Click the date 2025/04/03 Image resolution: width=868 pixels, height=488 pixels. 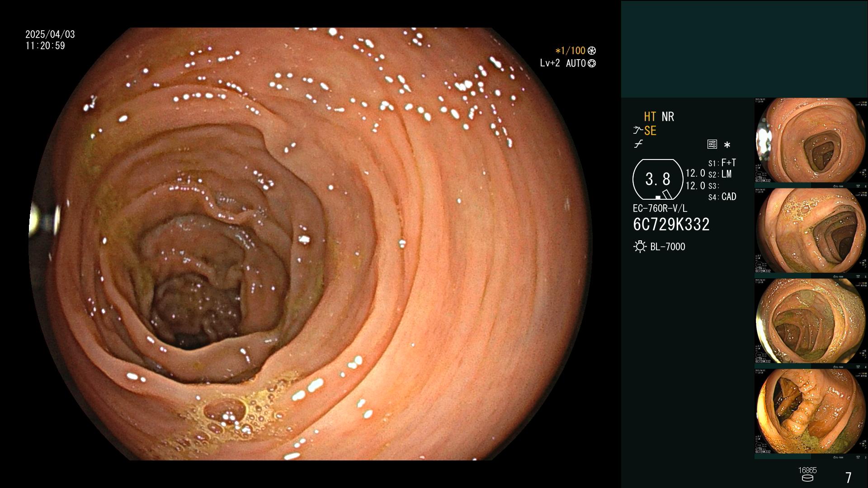tap(50, 34)
